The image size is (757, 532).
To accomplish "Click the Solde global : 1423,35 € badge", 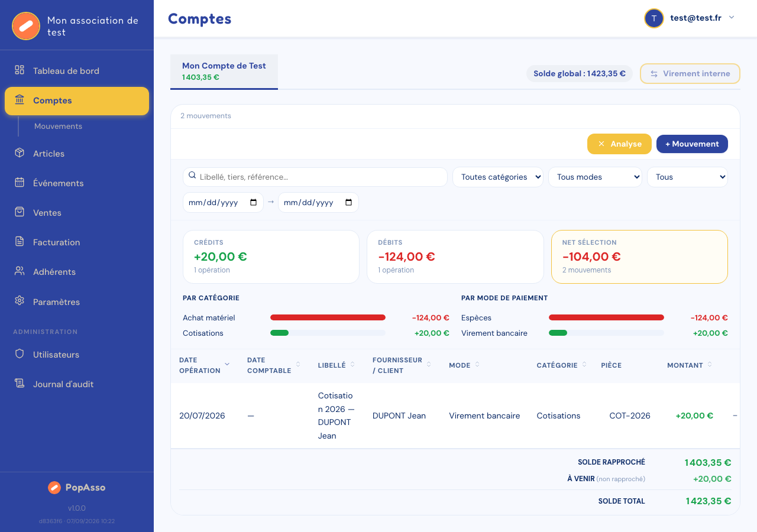I will coord(580,74).
